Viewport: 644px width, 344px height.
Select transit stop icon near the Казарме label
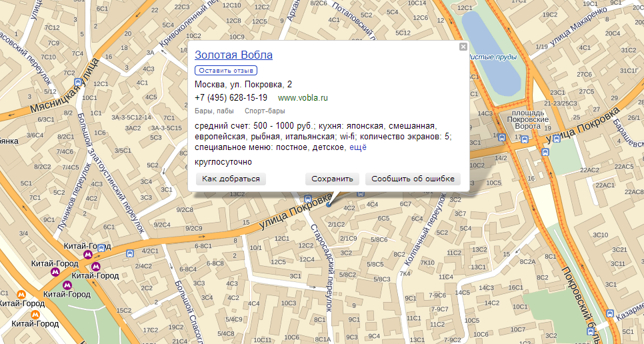(x=610, y=314)
